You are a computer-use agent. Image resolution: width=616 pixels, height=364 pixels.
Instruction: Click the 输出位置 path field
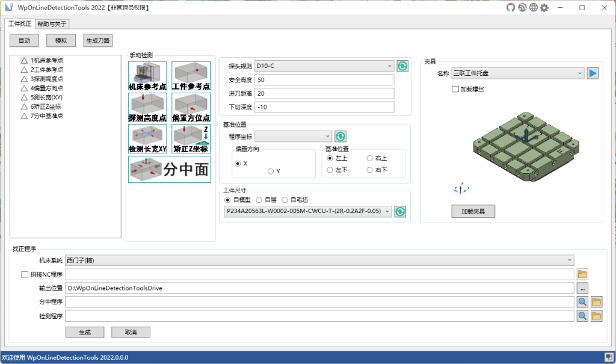point(319,288)
